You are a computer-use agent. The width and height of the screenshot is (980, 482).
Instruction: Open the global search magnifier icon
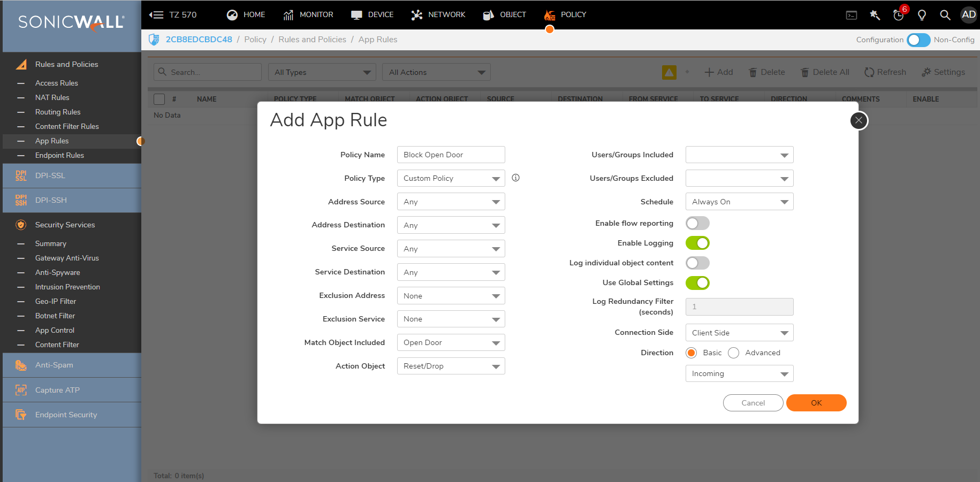(945, 15)
